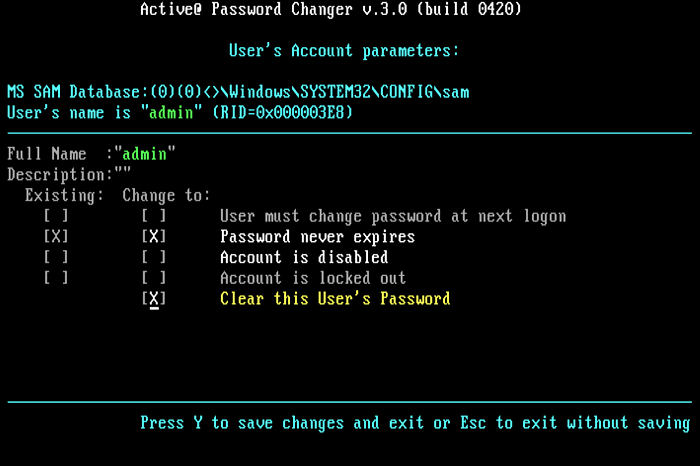Uncheck the Clear this User's Password box
700x466 pixels.
tap(154, 299)
